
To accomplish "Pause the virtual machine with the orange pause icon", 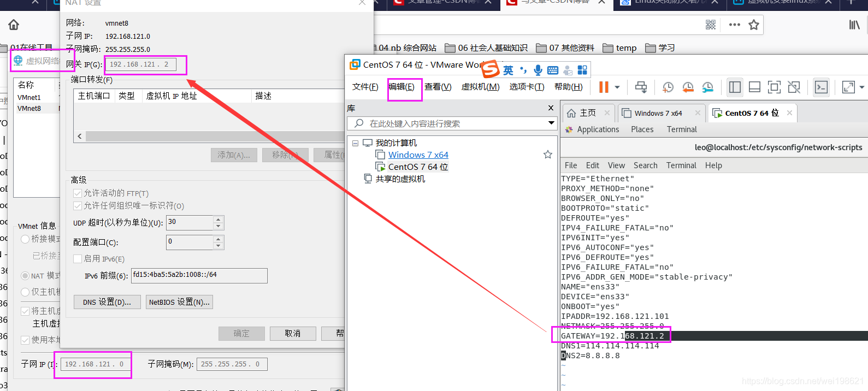I will [604, 87].
